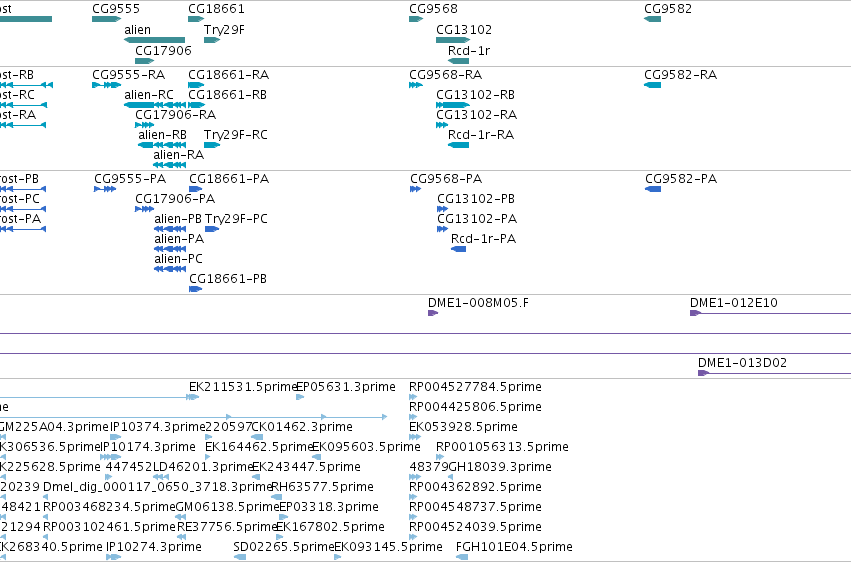
Task: Select protein CG9582-PA
Action: (681, 178)
